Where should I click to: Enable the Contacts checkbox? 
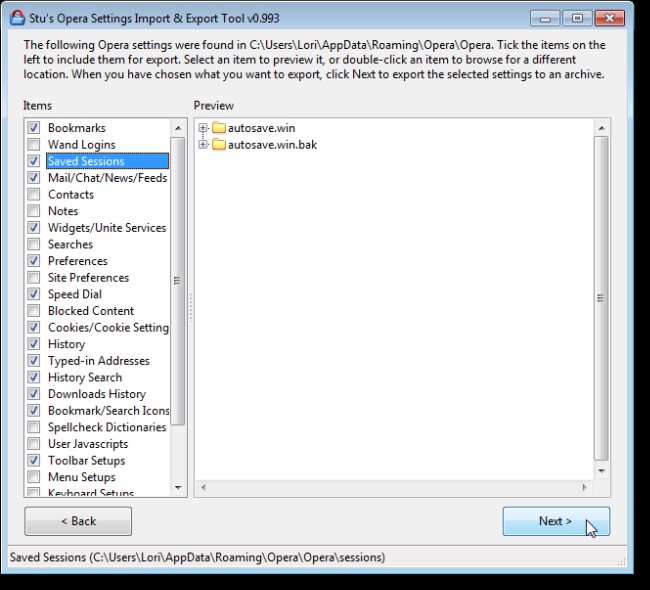click(34, 194)
